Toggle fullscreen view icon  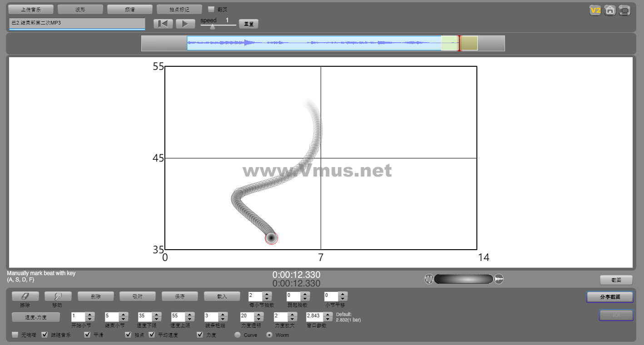[625, 10]
